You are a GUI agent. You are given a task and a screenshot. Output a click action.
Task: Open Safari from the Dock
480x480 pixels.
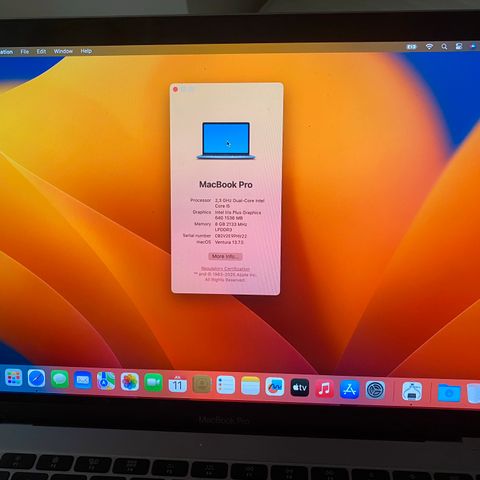(36, 378)
